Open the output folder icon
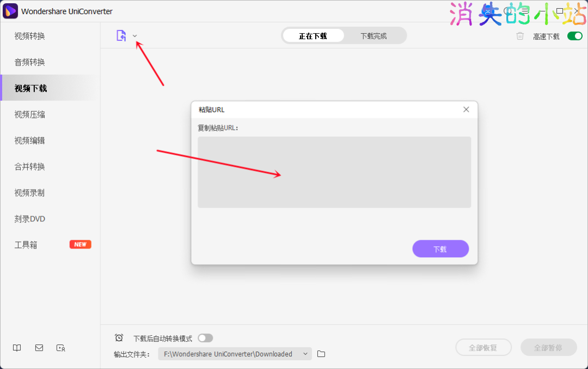Screen dimensions: 588x369 click(321, 354)
